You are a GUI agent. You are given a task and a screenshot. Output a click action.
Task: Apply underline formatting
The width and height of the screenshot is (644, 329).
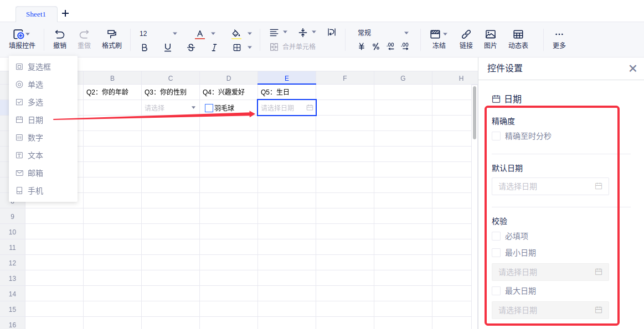pyautogui.click(x=168, y=48)
